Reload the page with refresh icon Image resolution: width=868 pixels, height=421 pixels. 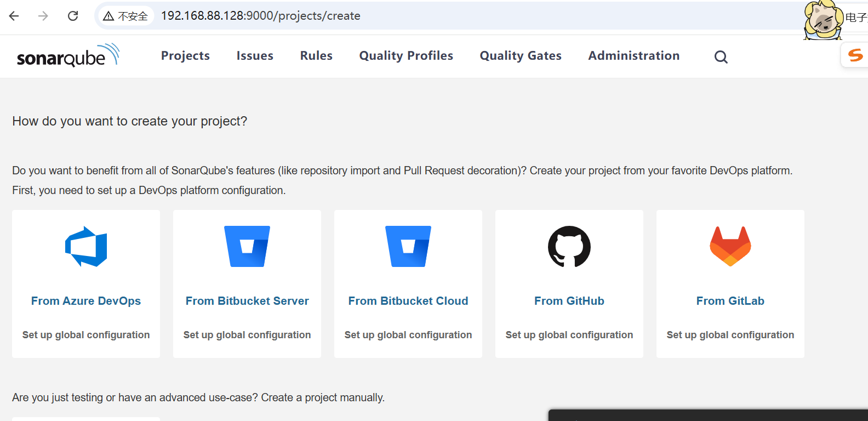(73, 16)
